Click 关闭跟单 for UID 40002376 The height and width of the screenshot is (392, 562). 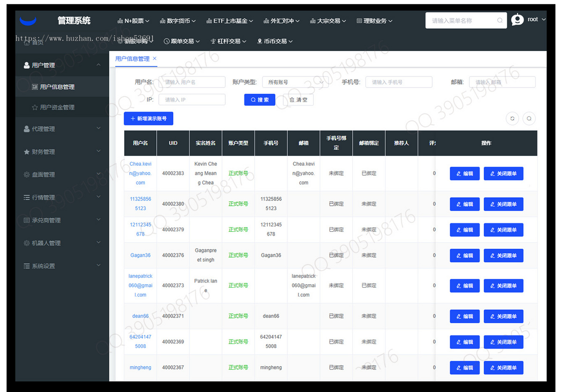click(x=503, y=255)
